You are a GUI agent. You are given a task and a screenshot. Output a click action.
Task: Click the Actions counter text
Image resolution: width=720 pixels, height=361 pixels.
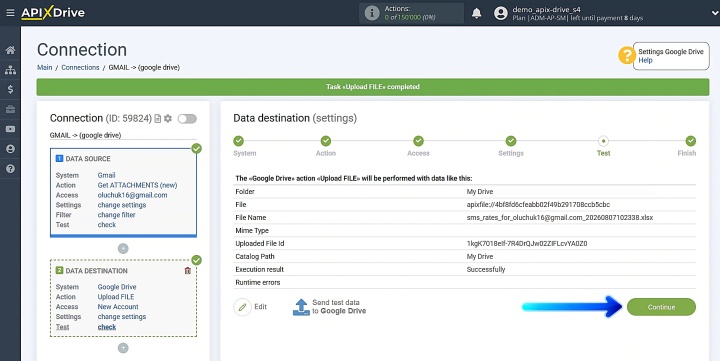pyautogui.click(x=411, y=13)
